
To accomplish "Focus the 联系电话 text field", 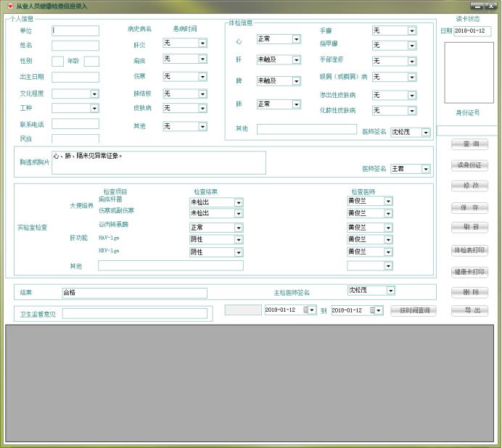I will (75, 124).
